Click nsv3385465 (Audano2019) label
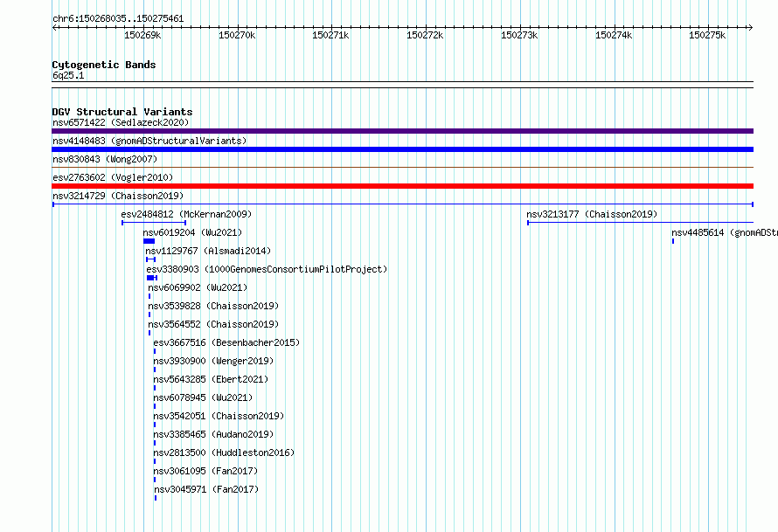Screen dimensions: 778x532 pos(213,434)
